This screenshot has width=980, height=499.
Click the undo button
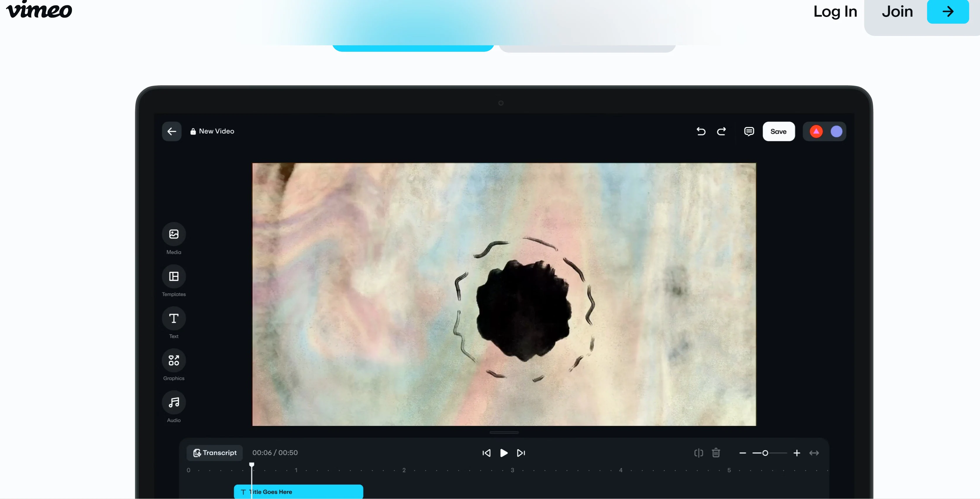coord(701,131)
